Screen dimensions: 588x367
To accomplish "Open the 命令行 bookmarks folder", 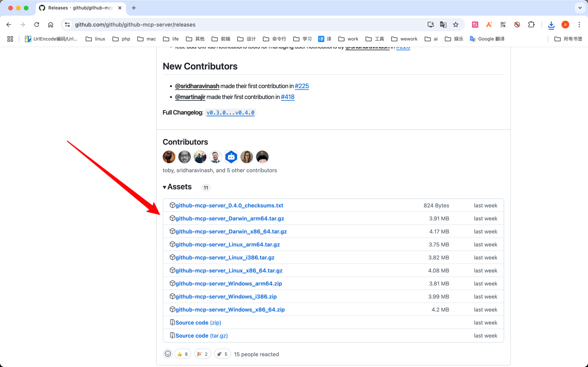I will [275, 39].
